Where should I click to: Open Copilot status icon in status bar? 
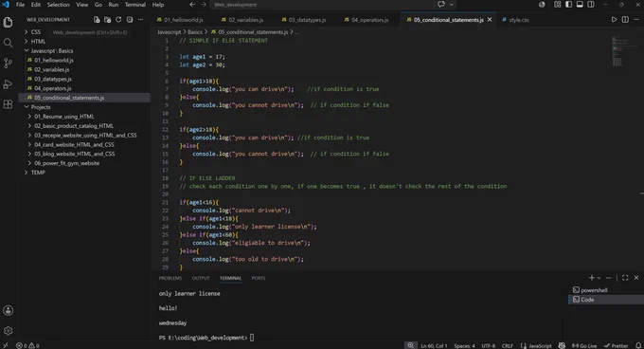[562, 346]
